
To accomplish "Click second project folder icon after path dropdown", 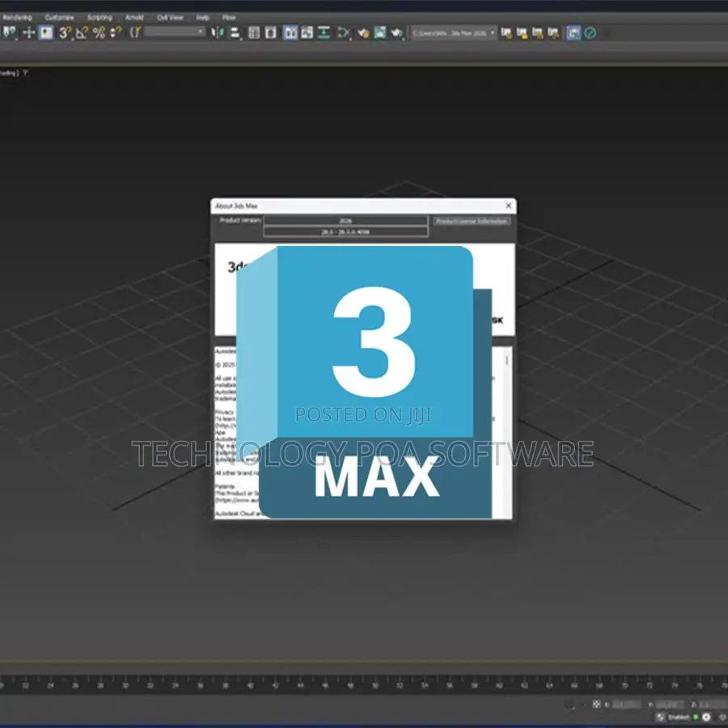I will click(523, 33).
